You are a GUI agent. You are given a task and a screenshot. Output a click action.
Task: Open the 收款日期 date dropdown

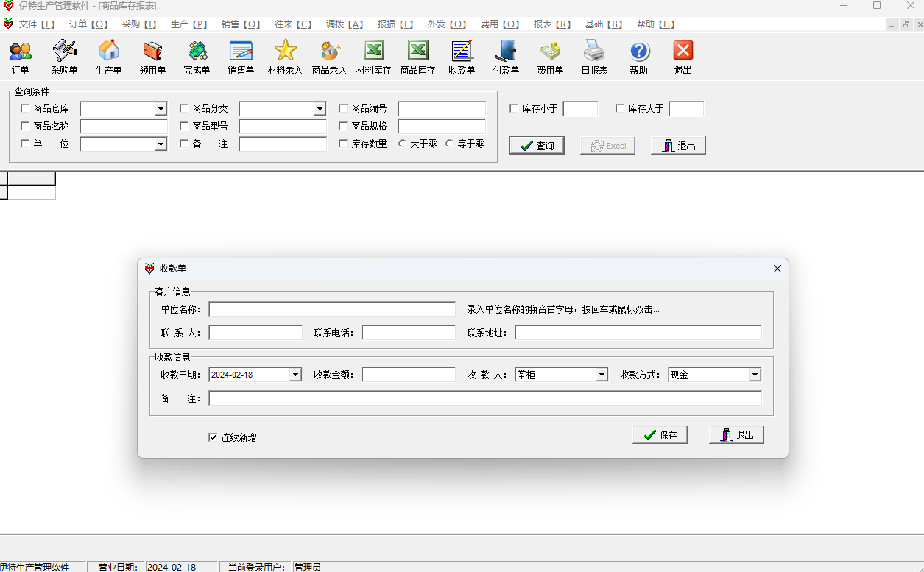click(x=295, y=375)
